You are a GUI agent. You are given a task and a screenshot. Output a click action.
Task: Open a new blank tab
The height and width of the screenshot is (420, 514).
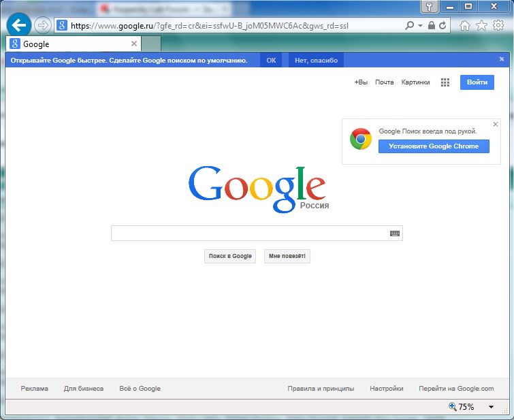click(x=151, y=44)
